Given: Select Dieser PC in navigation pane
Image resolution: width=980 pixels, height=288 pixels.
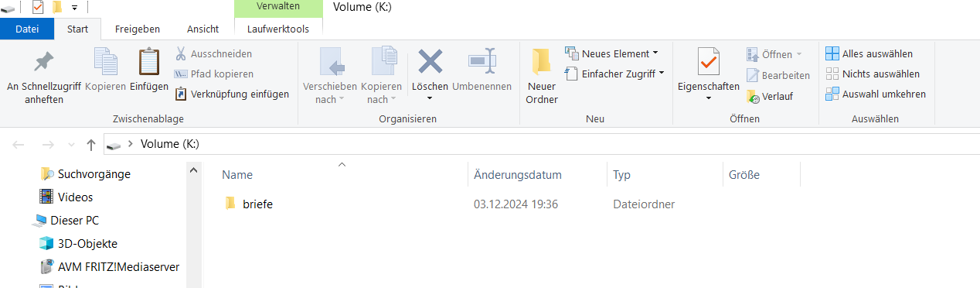Looking at the screenshot, I should pyautogui.click(x=66, y=220).
